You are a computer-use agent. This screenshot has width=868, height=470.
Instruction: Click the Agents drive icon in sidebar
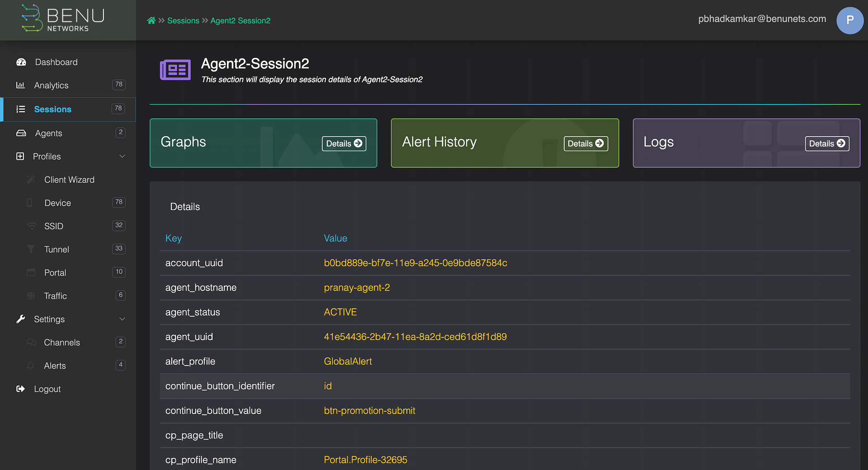point(21,133)
